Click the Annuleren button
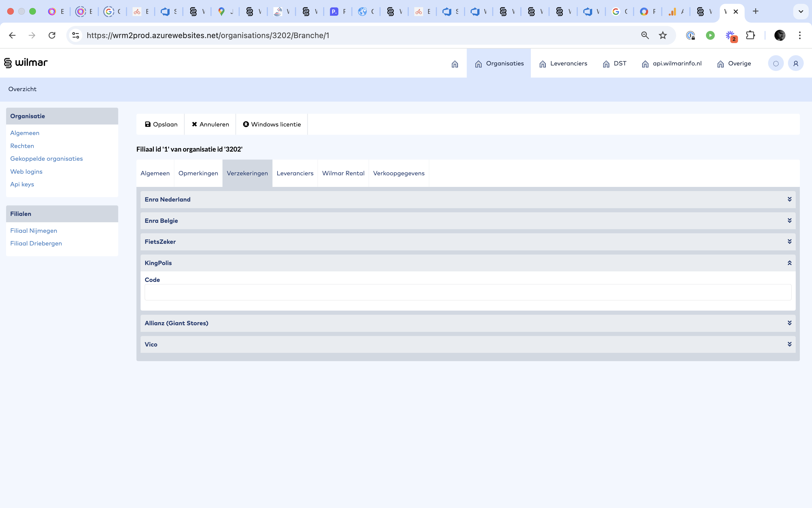812x508 pixels. pos(210,124)
